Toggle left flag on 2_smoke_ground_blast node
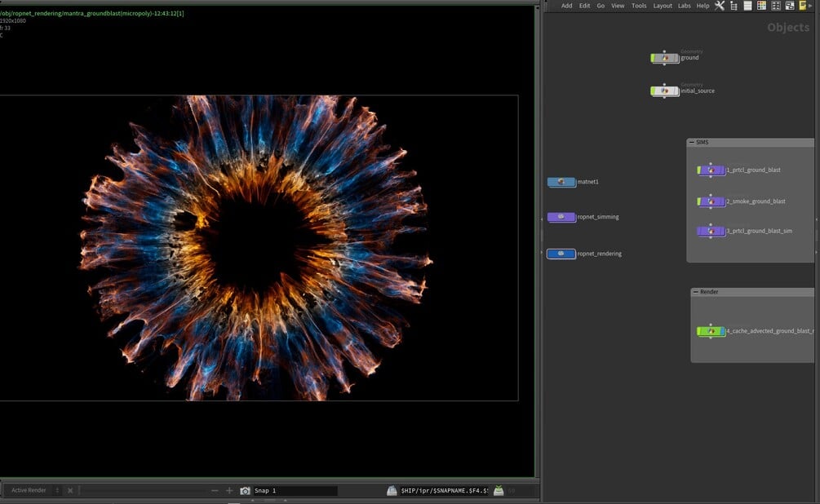The width and height of the screenshot is (820, 504). pos(699,201)
